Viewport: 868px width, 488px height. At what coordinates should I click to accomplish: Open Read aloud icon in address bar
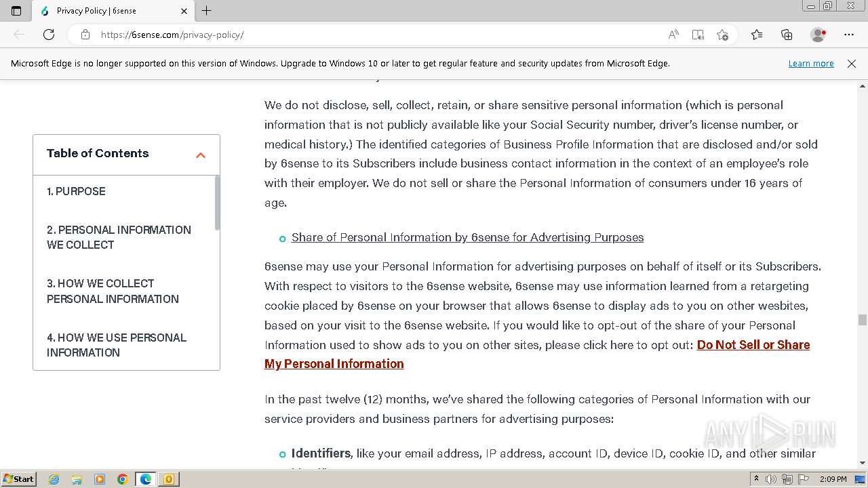point(673,35)
